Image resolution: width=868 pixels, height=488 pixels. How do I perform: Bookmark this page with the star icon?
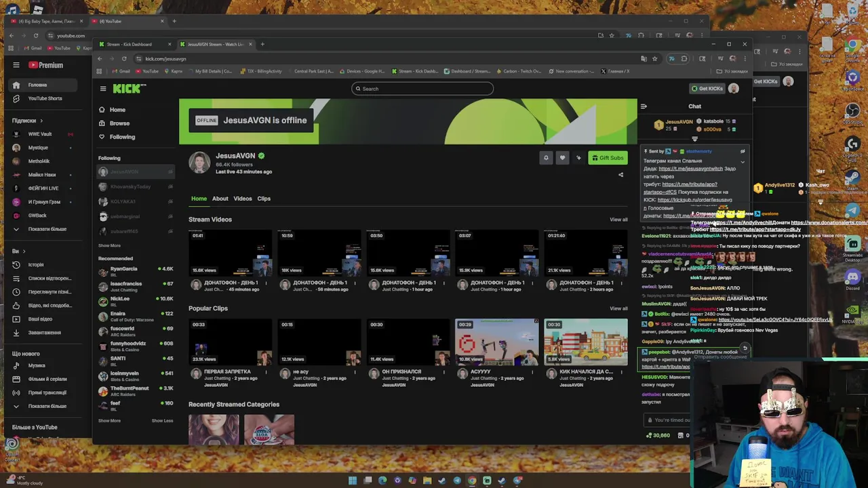click(x=654, y=59)
